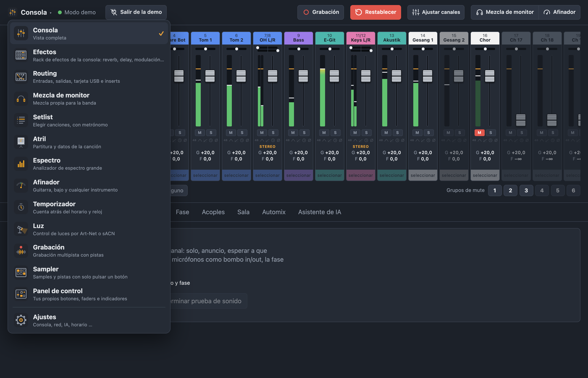
Task: Mute the Tom 1 channel
Action: (x=199, y=133)
